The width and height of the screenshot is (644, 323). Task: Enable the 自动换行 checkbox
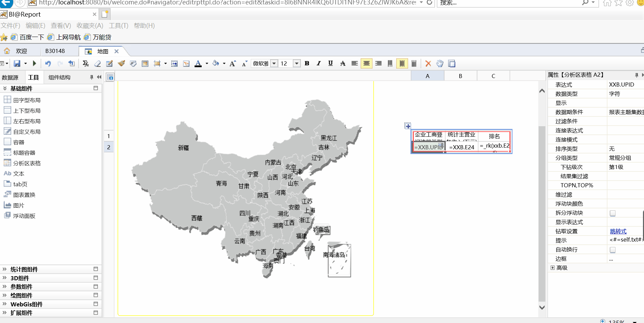coord(612,249)
